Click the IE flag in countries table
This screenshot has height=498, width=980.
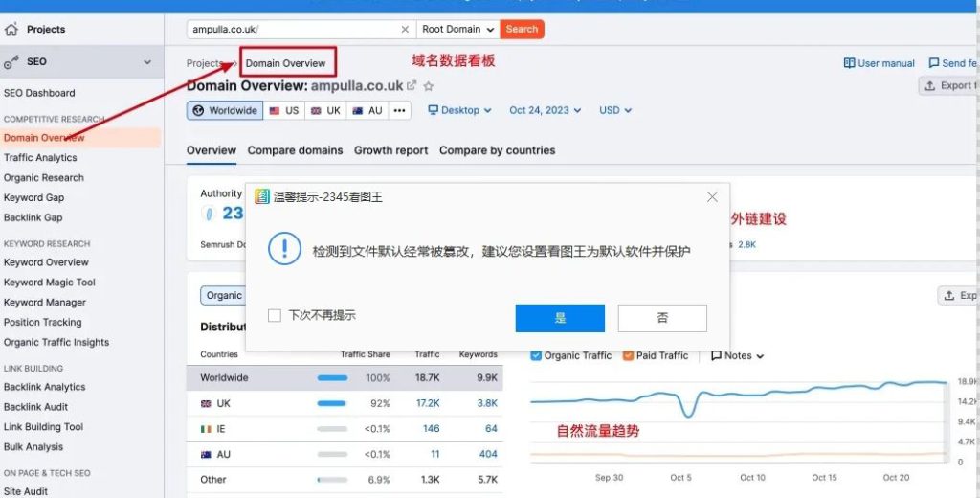[x=207, y=429]
